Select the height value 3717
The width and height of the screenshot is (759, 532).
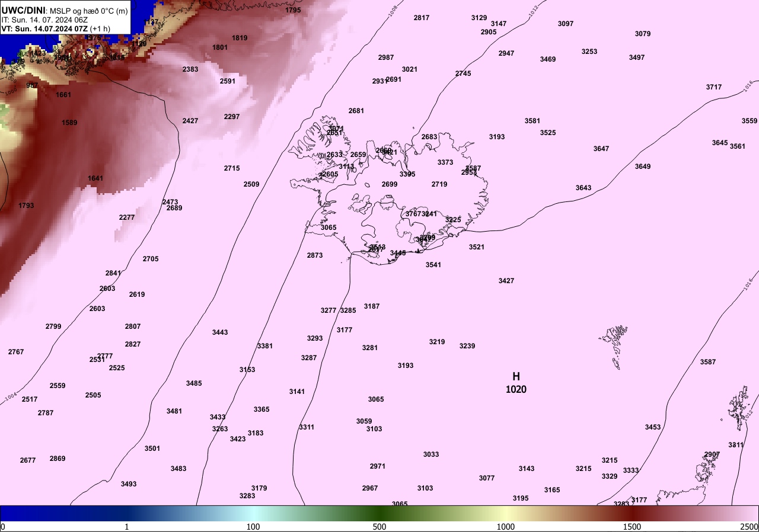coord(714,87)
